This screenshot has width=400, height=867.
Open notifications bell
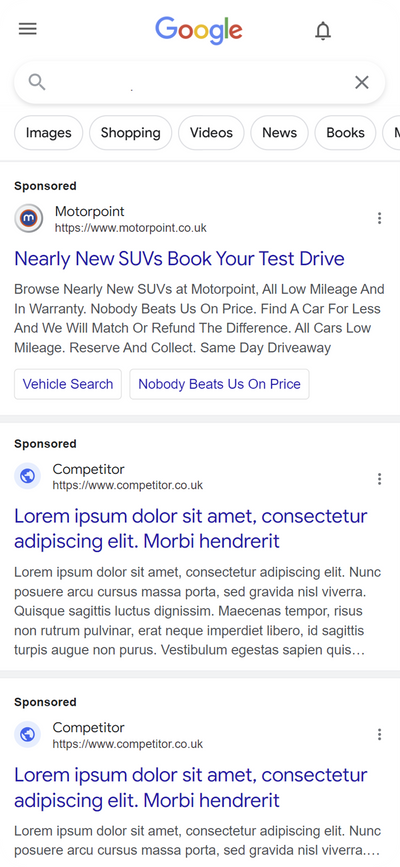(323, 30)
